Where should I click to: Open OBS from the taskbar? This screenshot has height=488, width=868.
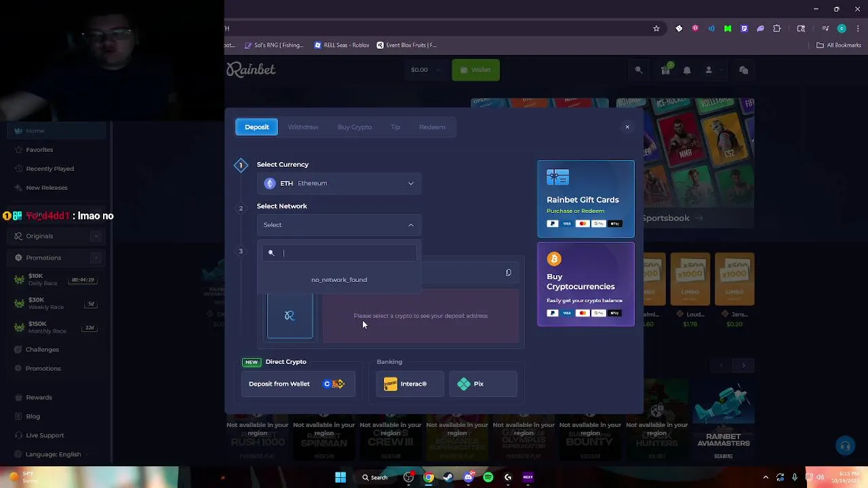pyautogui.click(x=408, y=477)
